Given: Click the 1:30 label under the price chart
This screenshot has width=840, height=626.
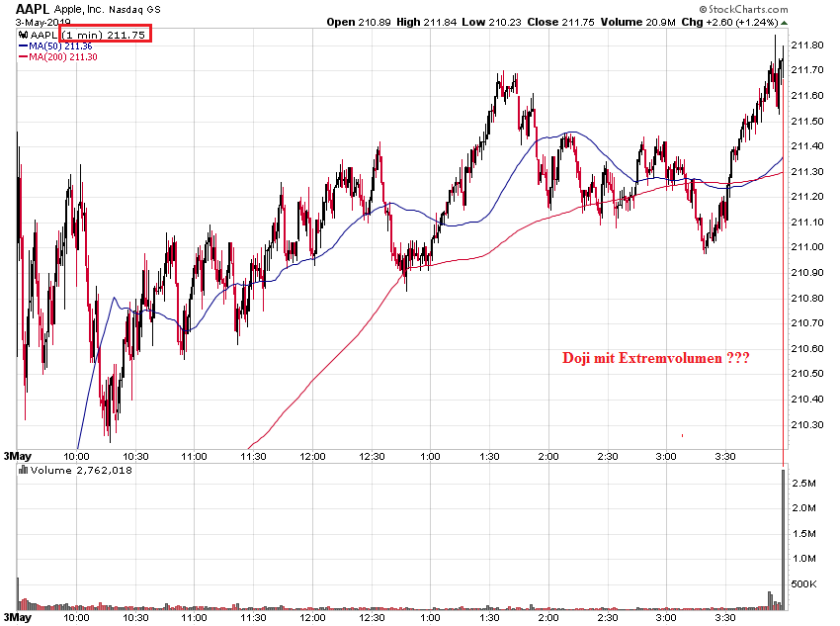Looking at the screenshot, I should point(489,456).
